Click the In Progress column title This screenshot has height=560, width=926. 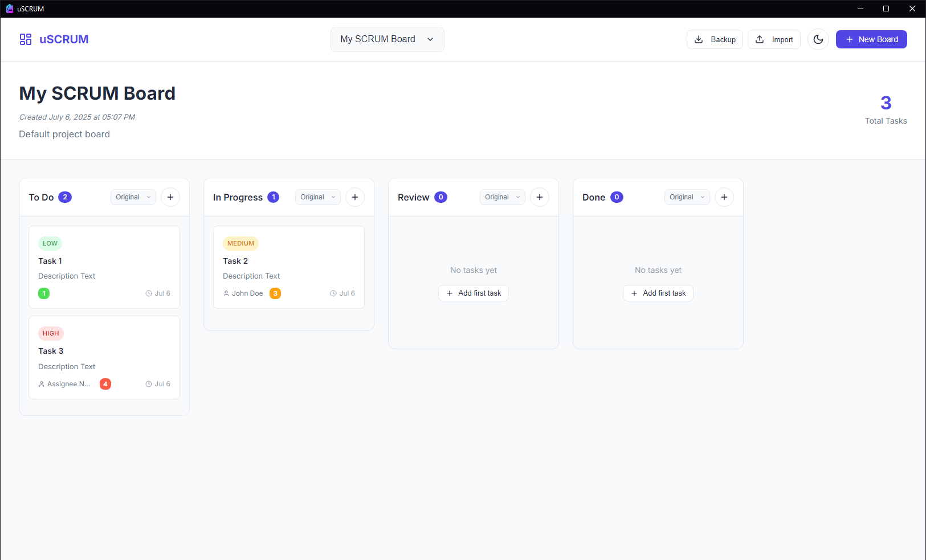(238, 197)
